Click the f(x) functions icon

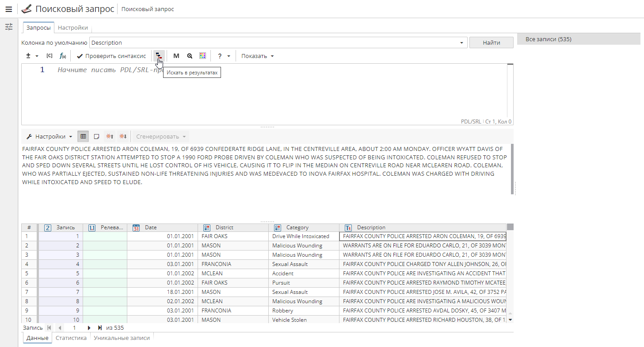tap(63, 56)
